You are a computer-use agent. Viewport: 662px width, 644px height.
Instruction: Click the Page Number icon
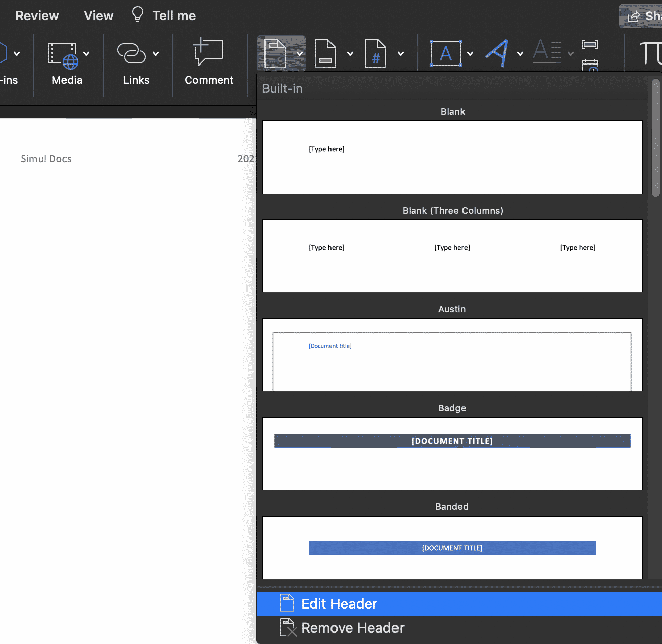click(375, 53)
